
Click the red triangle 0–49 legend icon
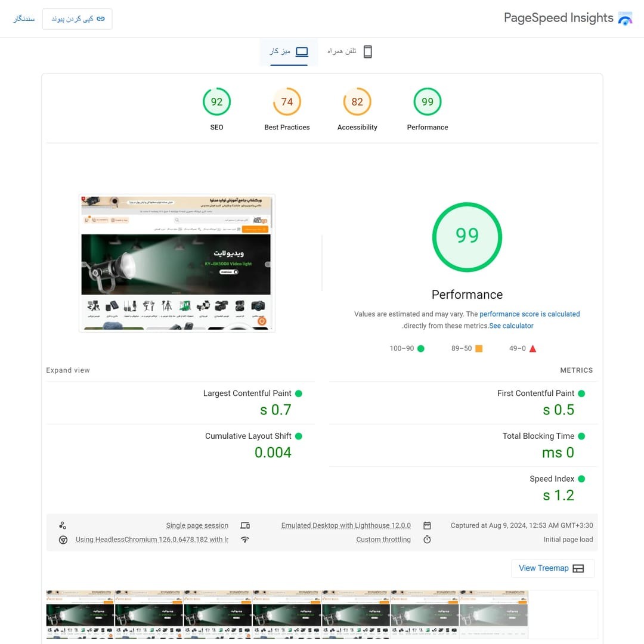[x=532, y=349]
